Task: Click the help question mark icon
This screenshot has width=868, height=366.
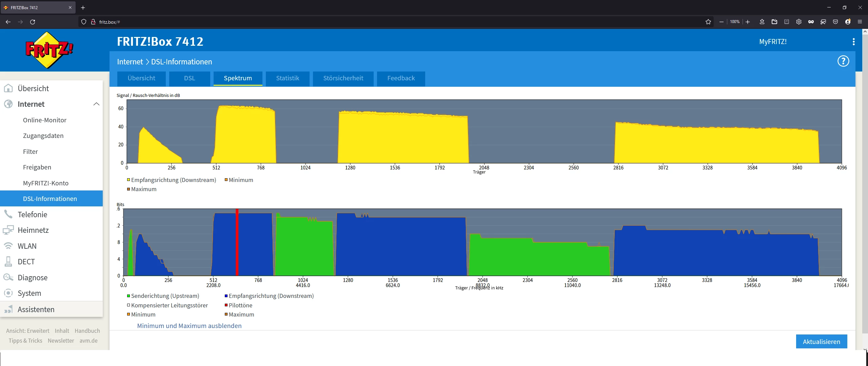Action: (843, 61)
